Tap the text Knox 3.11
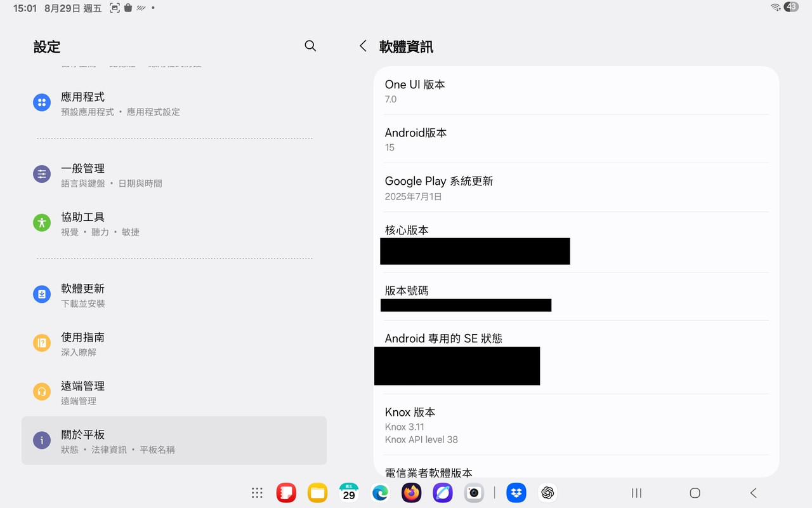The height and width of the screenshot is (508, 812). (405, 427)
